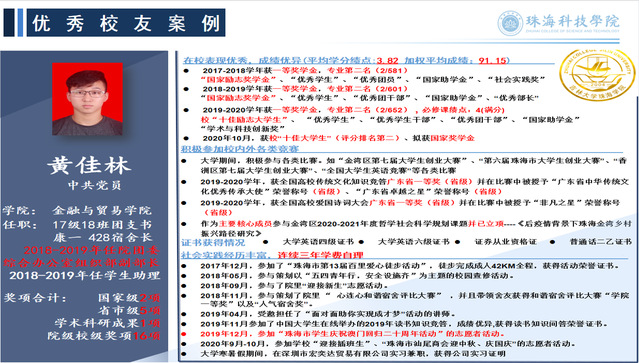Open the 积极参加校内外各类竞赛 heading

[240, 149]
